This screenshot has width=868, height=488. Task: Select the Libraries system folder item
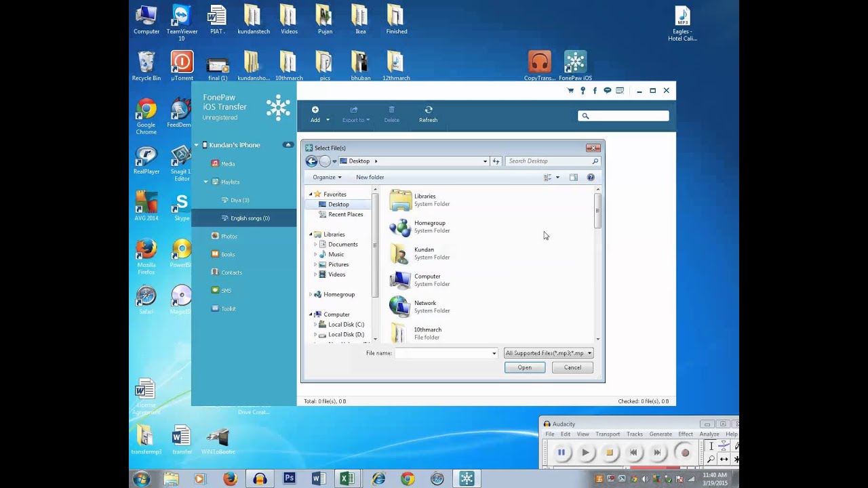[x=420, y=200]
